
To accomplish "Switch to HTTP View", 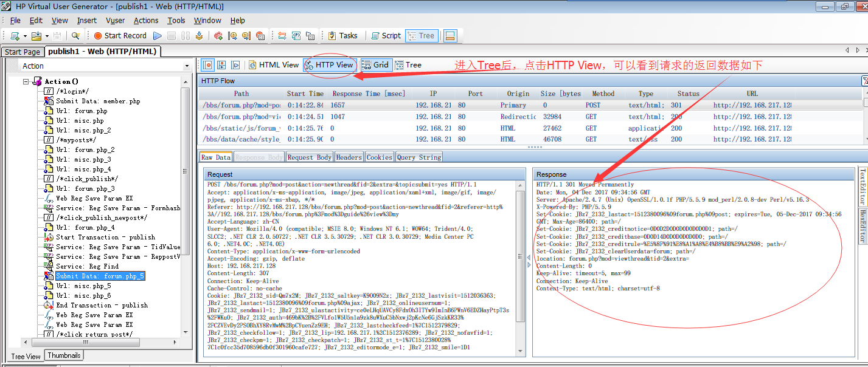I will pyautogui.click(x=328, y=64).
